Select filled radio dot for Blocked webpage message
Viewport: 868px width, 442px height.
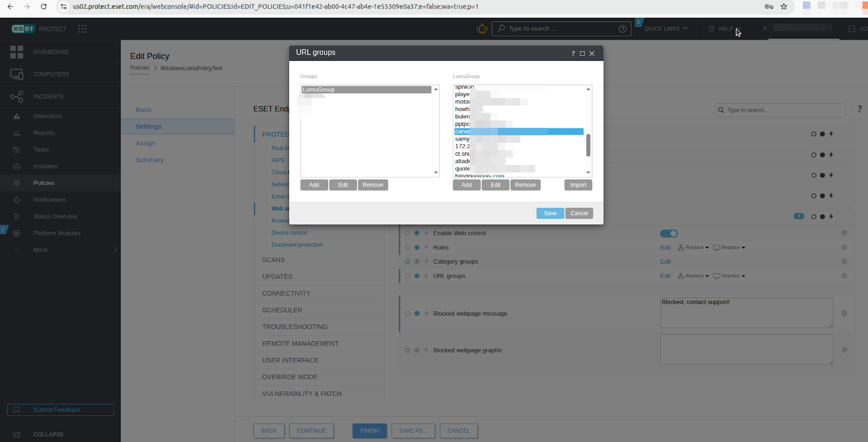pos(417,313)
